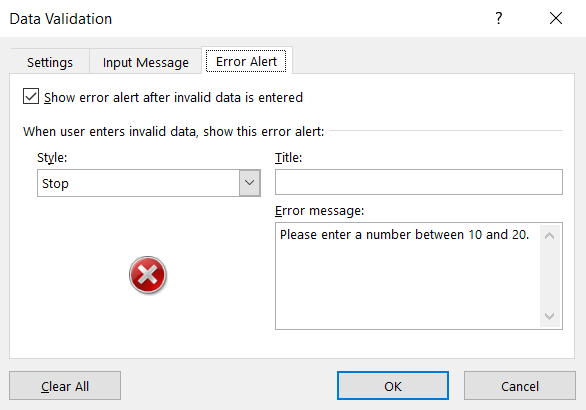Viewport: 586px width, 410px height.
Task: Expand the Style dropdown arrow
Action: (x=250, y=183)
